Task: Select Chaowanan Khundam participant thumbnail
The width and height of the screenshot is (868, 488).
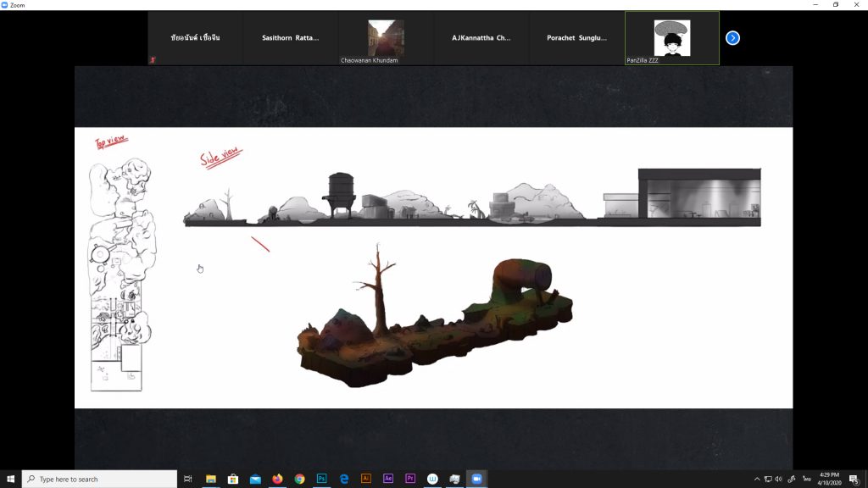Action: tap(386, 38)
